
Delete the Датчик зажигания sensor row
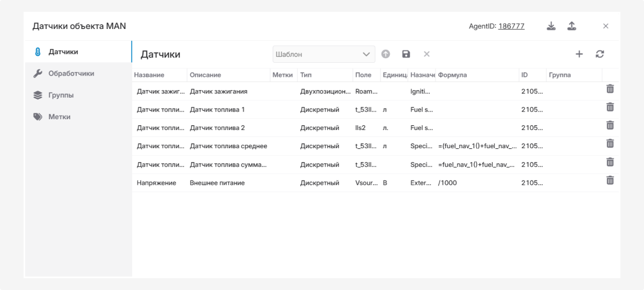(x=610, y=89)
